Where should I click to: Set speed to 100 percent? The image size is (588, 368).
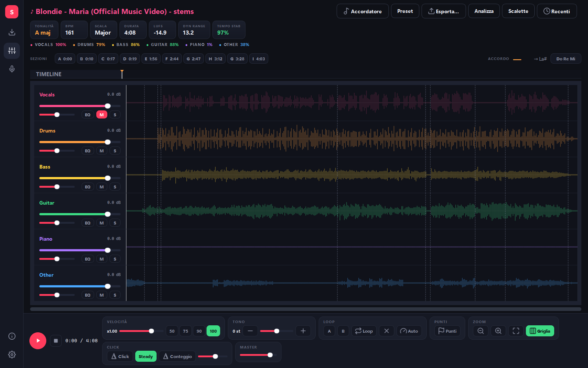pyautogui.click(x=213, y=331)
